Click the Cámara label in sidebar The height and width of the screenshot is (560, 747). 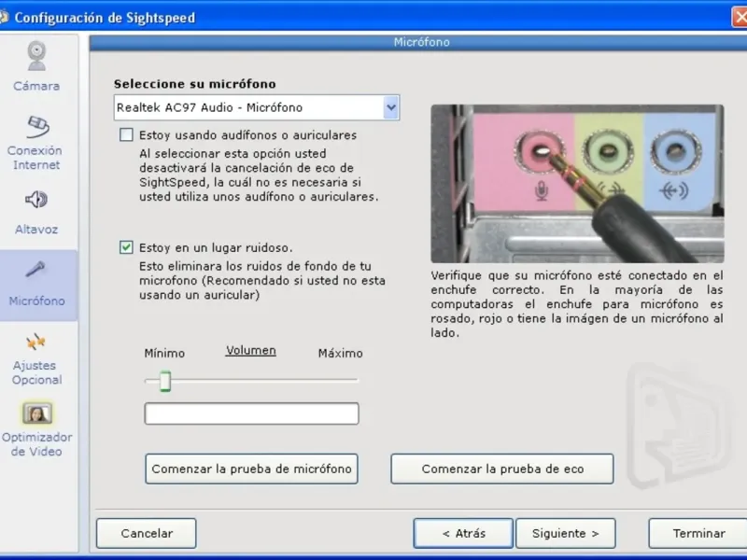(x=36, y=86)
